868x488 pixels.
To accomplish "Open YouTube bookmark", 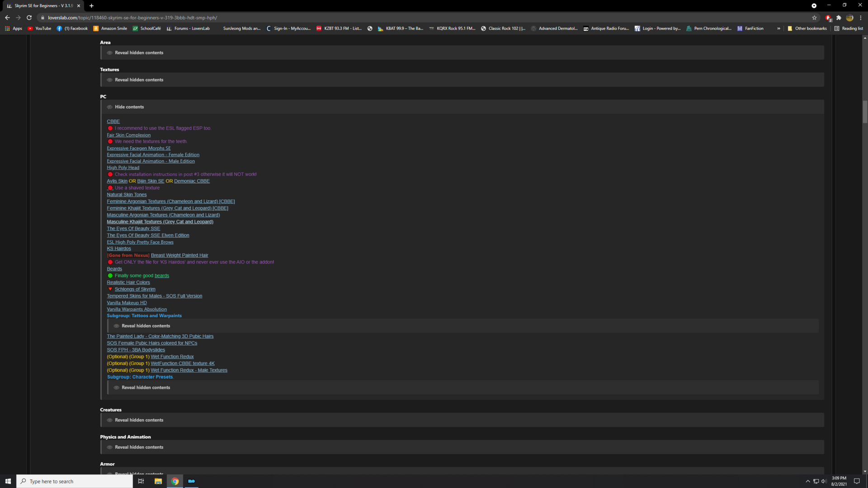I will click(x=39, y=28).
